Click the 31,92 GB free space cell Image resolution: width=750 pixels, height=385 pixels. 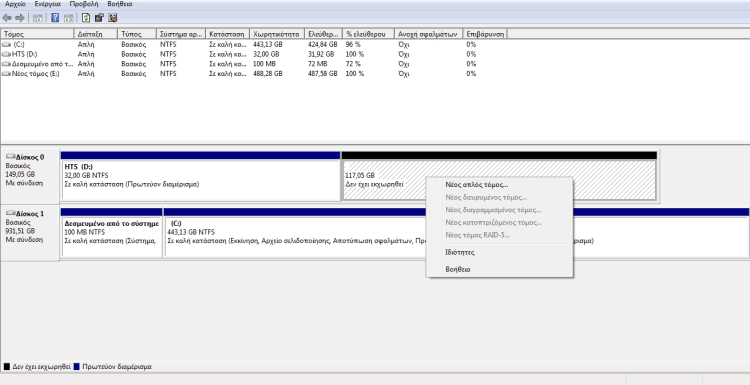(x=320, y=54)
